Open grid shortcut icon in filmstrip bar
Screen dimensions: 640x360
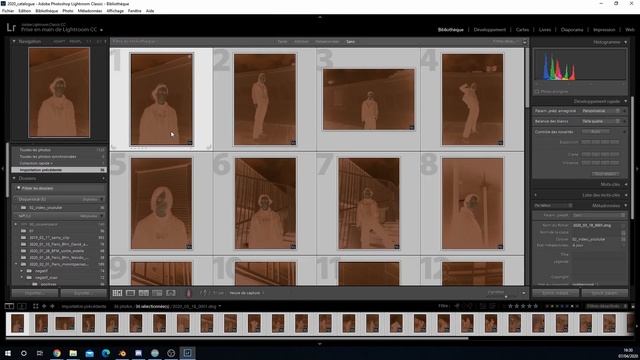coord(36,306)
